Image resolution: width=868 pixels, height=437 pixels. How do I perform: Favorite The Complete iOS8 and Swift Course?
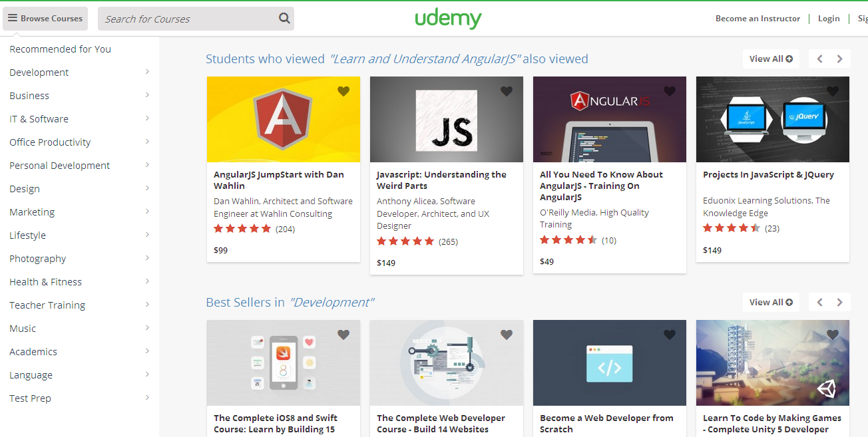[343, 335]
